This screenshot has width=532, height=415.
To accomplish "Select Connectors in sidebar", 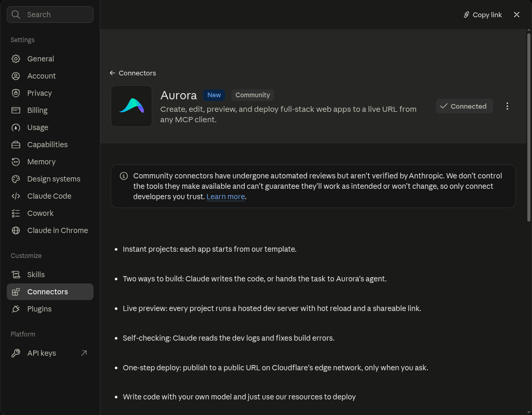I will point(50,292).
